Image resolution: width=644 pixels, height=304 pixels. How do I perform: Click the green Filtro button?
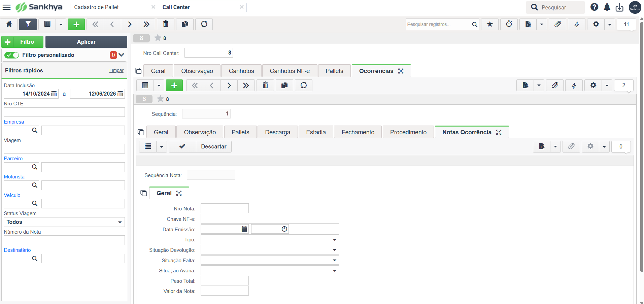click(x=22, y=42)
